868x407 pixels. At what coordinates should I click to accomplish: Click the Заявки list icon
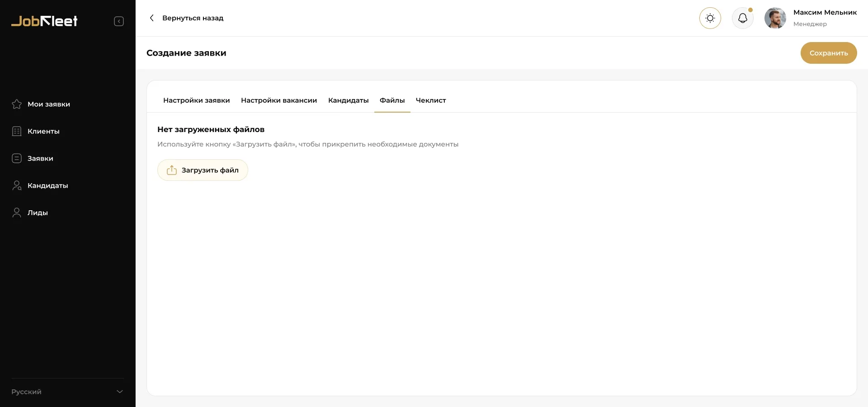click(17, 158)
